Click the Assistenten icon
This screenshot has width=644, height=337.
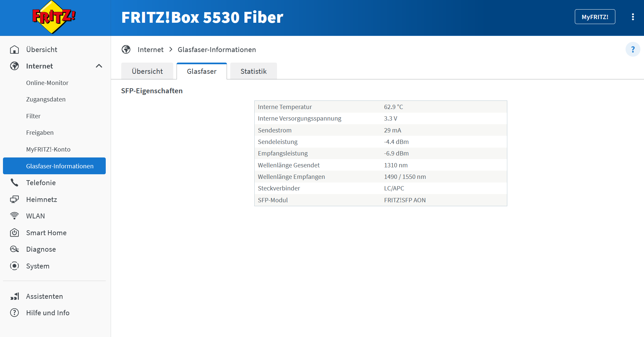click(x=14, y=296)
